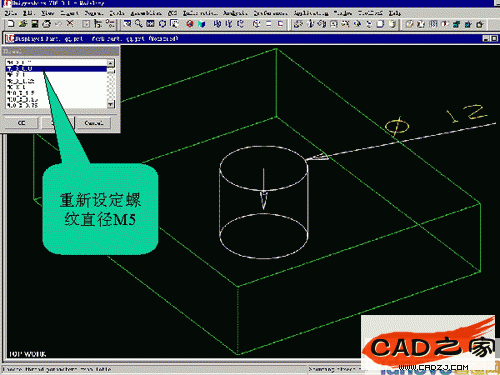500x375 pixels.
Task: Click the Open file folder icon
Action: click(x=23, y=24)
